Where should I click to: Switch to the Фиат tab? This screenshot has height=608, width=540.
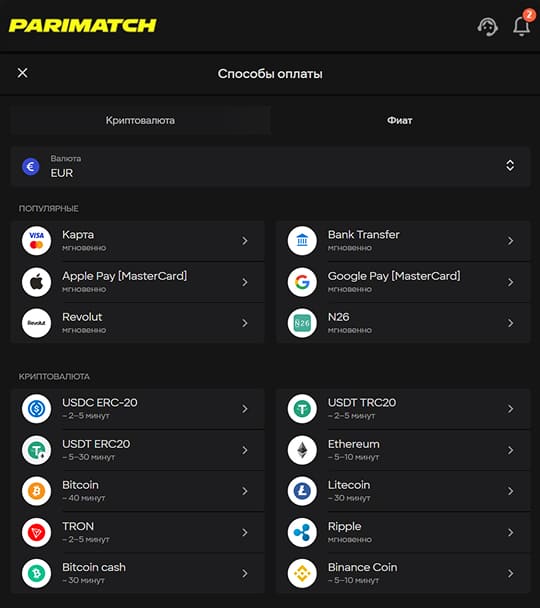[x=400, y=120]
